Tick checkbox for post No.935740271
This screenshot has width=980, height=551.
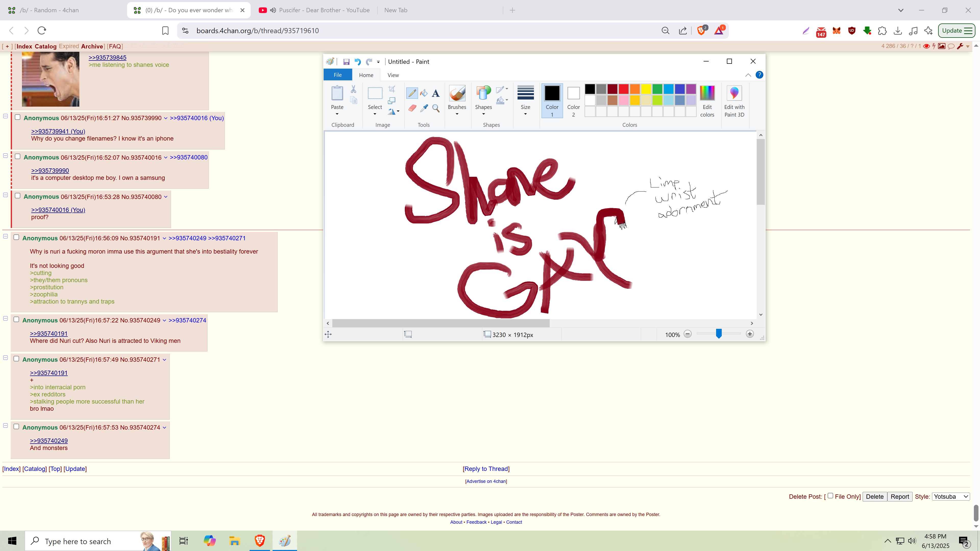[16, 359]
